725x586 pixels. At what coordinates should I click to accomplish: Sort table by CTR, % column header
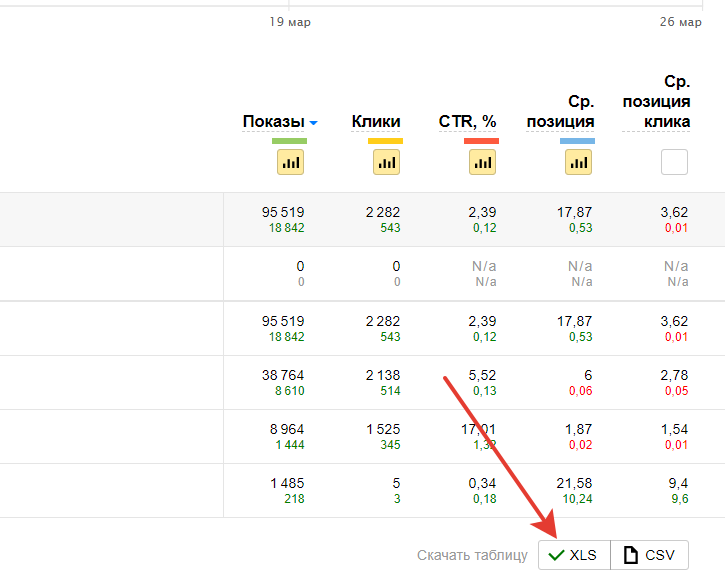pos(467,122)
